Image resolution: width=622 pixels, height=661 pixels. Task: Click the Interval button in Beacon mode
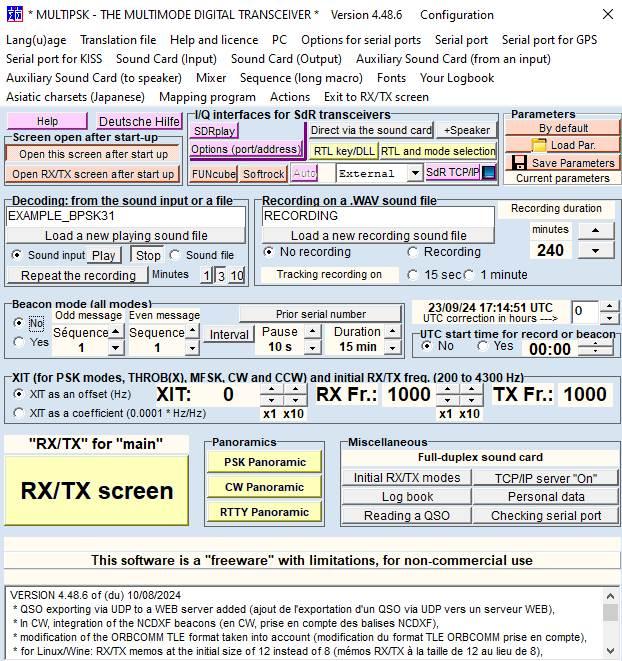(x=229, y=335)
